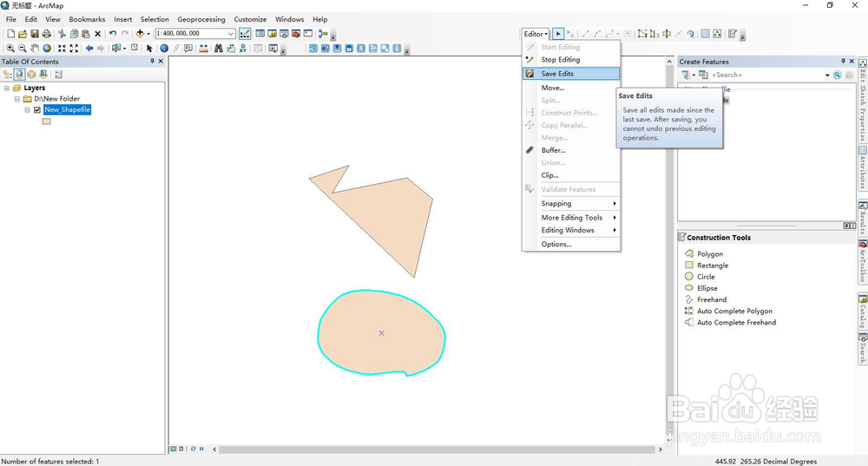868x466 pixels.
Task: Select the Polygon construction tool
Action: 704,254
